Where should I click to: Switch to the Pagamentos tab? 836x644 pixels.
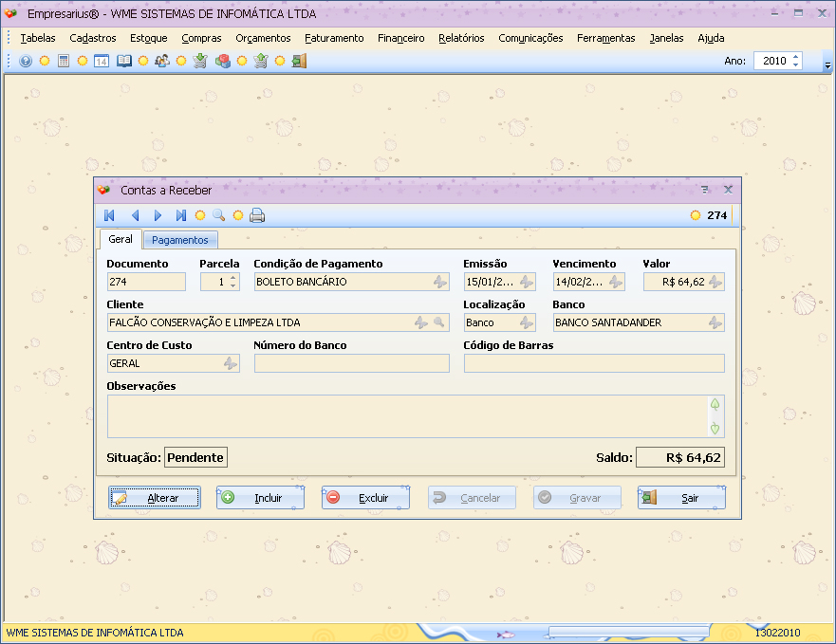pyautogui.click(x=180, y=240)
